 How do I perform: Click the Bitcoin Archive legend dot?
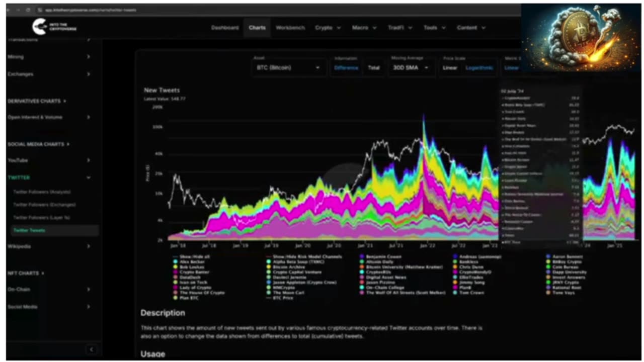coord(269,267)
